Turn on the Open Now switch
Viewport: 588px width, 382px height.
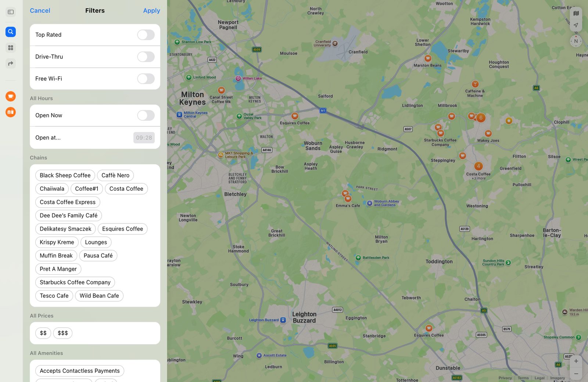(146, 115)
